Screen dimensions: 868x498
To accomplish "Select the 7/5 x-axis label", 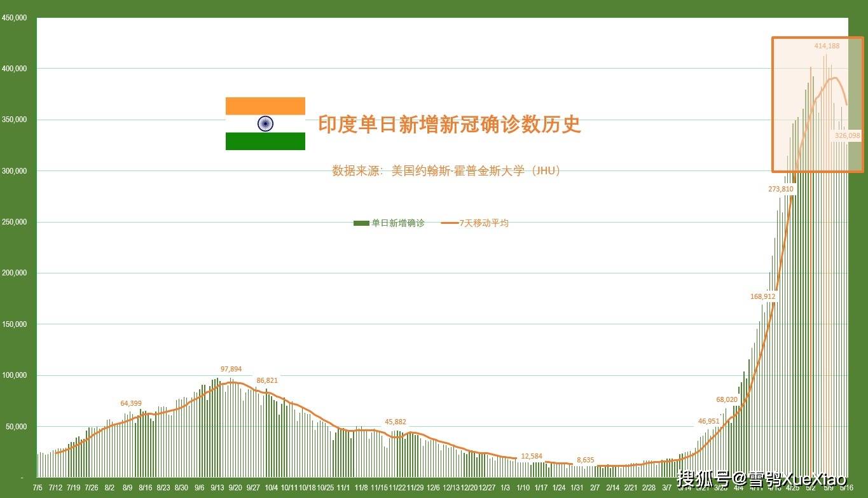I will (38, 488).
